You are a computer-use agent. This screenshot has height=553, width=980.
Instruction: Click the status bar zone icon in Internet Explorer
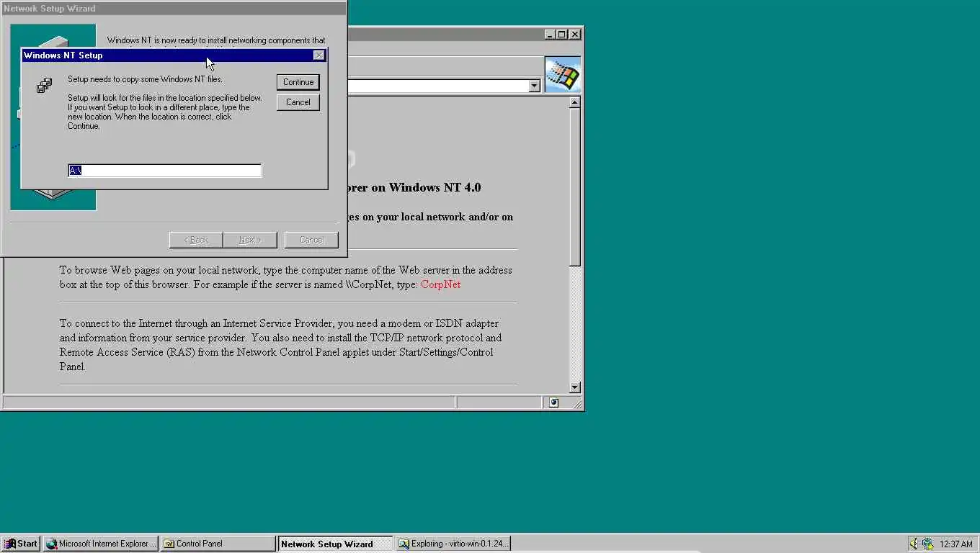point(553,403)
